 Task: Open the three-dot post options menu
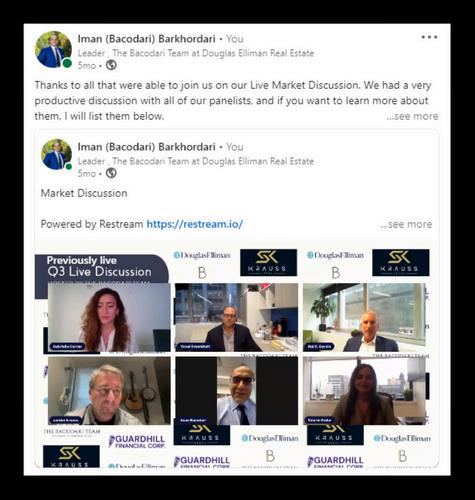(x=429, y=37)
